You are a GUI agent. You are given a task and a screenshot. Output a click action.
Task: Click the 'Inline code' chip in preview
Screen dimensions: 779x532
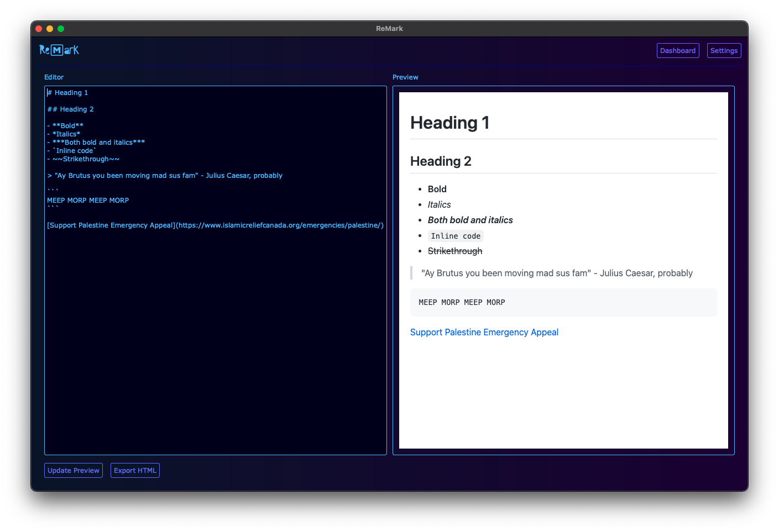coord(456,236)
